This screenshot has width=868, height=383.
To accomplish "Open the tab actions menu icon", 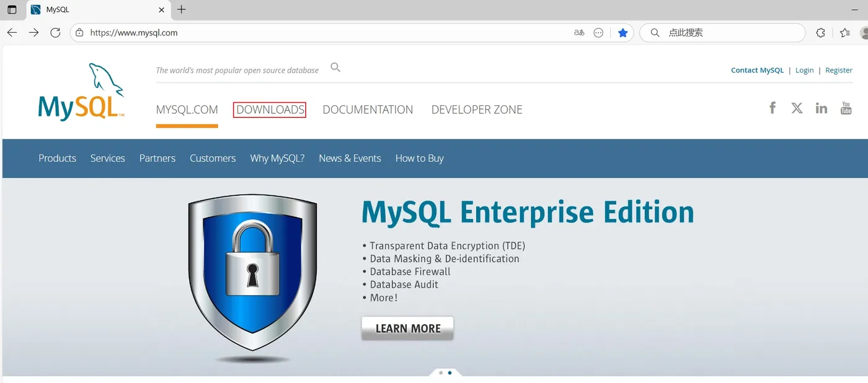I will point(12,9).
